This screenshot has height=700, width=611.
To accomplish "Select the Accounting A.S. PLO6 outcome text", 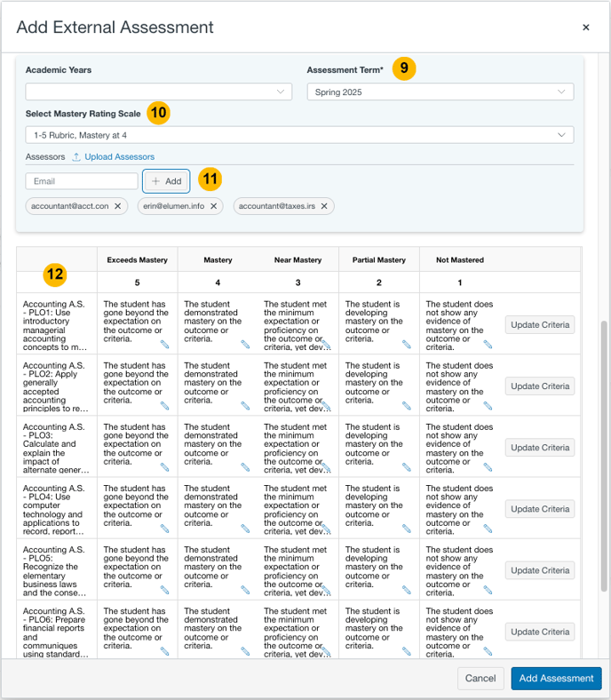I will coord(56,632).
